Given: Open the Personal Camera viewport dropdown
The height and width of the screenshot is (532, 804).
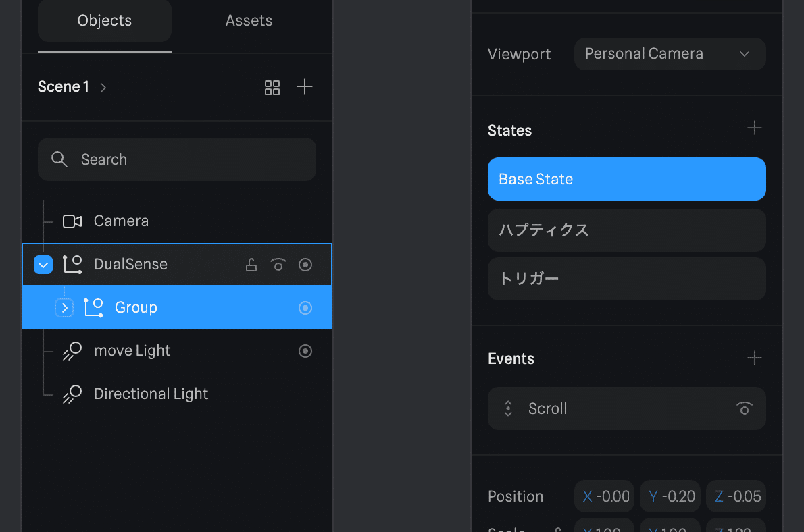Looking at the screenshot, I should [670, 54].
